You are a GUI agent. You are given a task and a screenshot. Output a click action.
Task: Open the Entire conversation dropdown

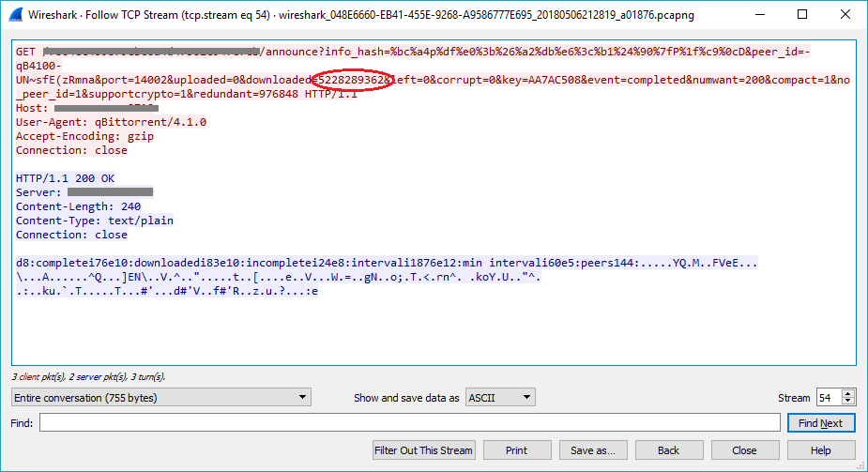click(161, 397)
